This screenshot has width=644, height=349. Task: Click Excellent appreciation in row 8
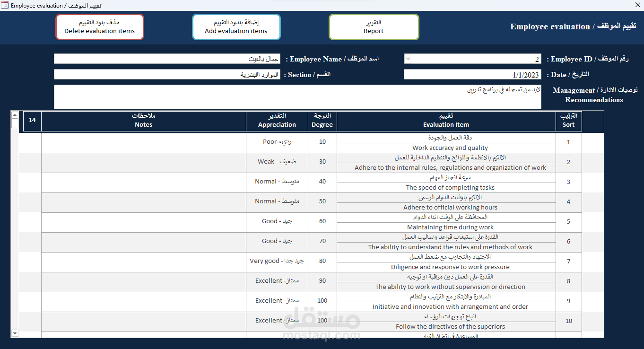point(277,281)
